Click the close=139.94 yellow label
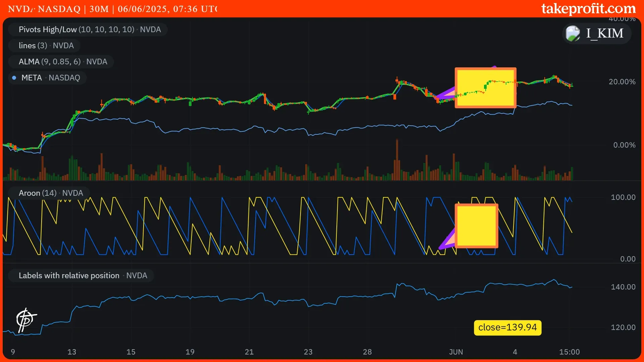The image size is (644, 362). coord(507,327)
